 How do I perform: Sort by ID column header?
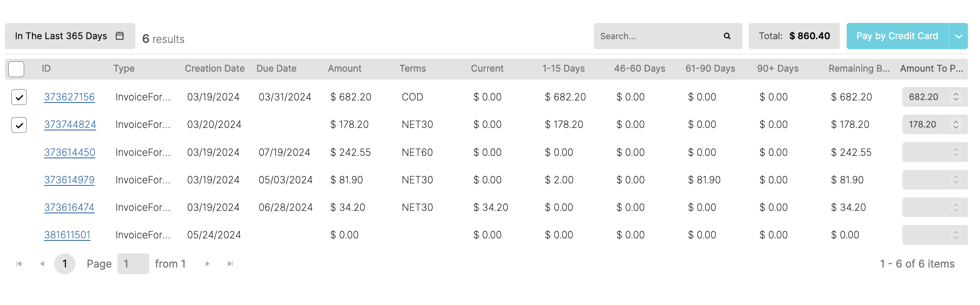[x=46, y=69]
